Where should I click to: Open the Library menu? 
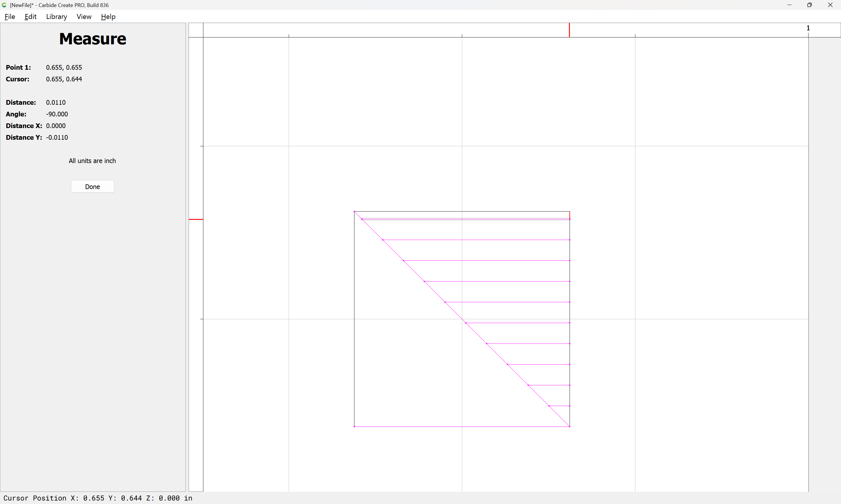point(56,17)
